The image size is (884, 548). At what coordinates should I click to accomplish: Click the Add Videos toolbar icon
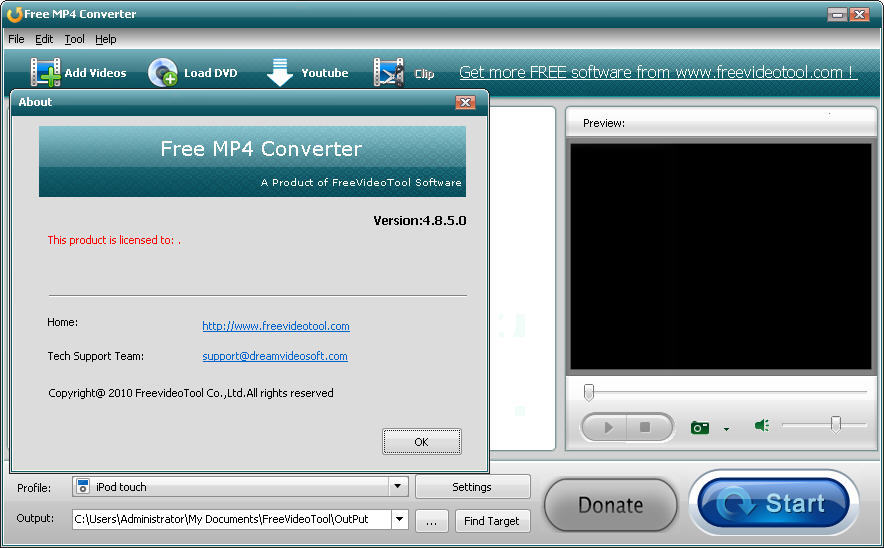[46, 72]
